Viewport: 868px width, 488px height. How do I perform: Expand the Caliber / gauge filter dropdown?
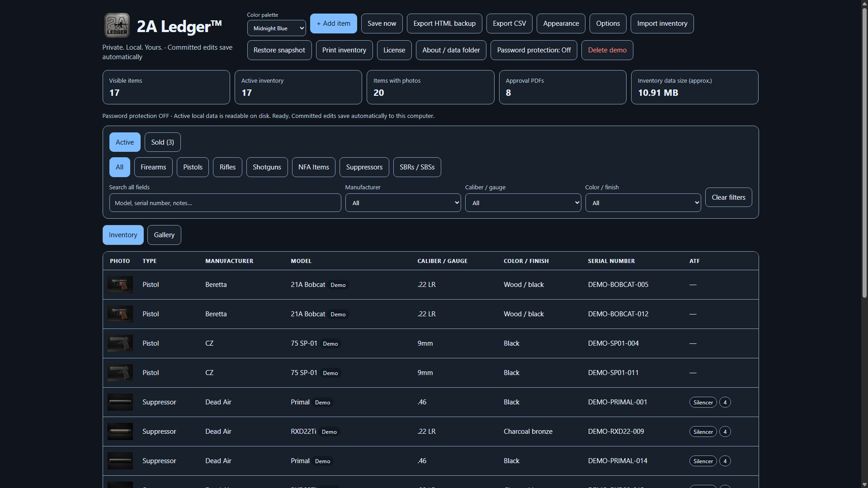tap(523, 203)
